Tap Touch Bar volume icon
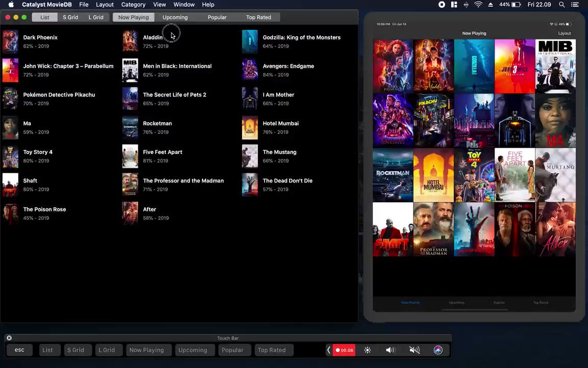This screenshot has height=368, width=588. (x=390, y=350)
